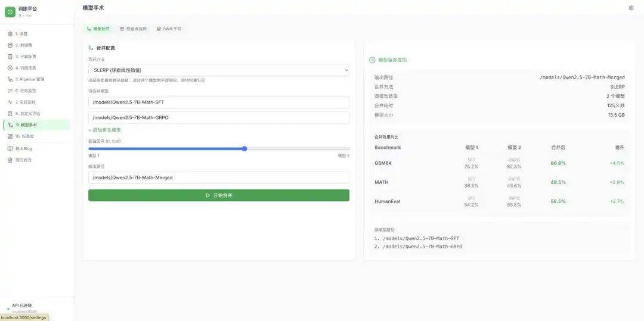644x321 pixels.
Task: Click the 插值因子 slider handle
Action: coord(244,149)
